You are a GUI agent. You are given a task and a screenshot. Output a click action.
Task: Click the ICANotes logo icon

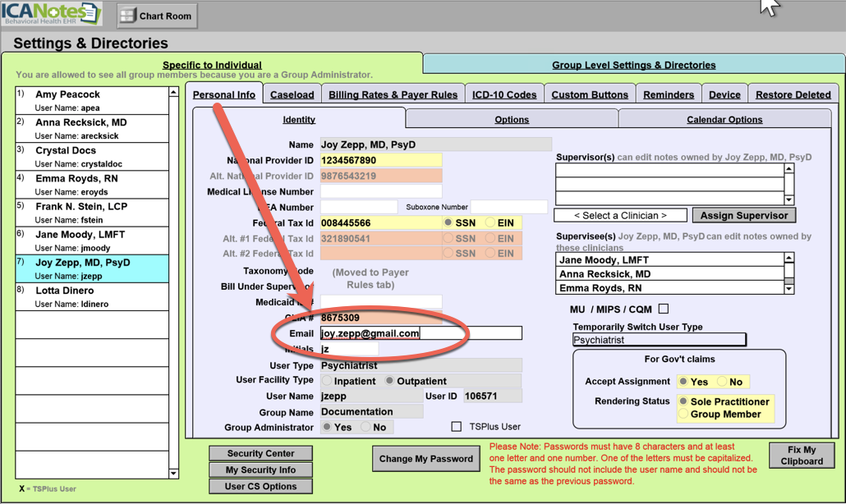click(51, 14)
